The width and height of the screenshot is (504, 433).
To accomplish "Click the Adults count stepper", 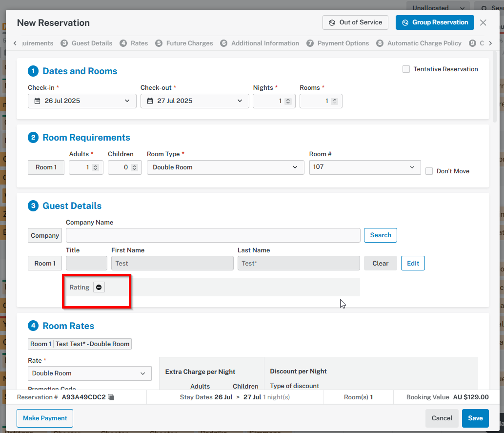I will point(95,167).
